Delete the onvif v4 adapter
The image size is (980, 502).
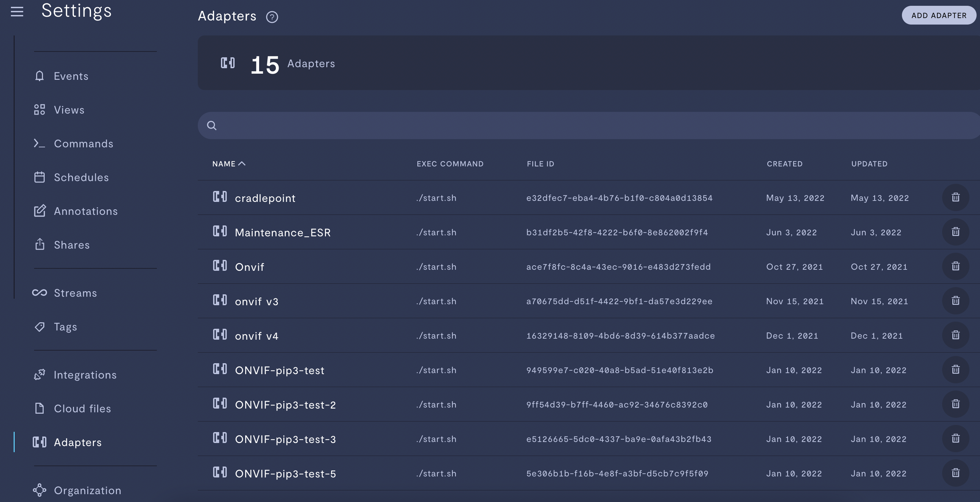pos(955,335)
